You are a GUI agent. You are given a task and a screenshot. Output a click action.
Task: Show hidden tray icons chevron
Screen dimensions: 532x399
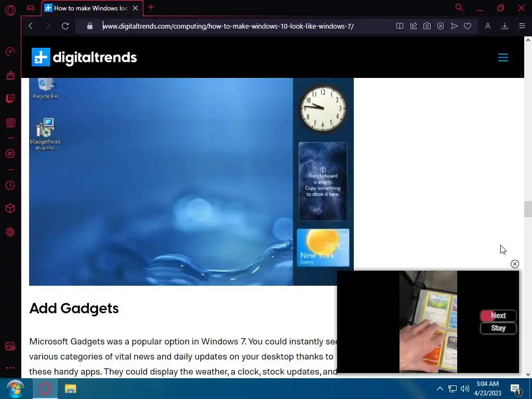440,389
